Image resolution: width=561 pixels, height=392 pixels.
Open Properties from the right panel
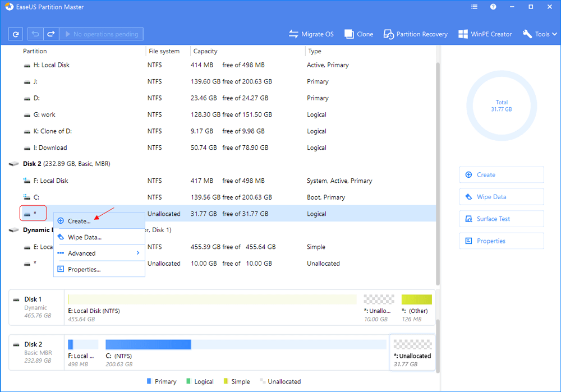[x=502, y=241]
